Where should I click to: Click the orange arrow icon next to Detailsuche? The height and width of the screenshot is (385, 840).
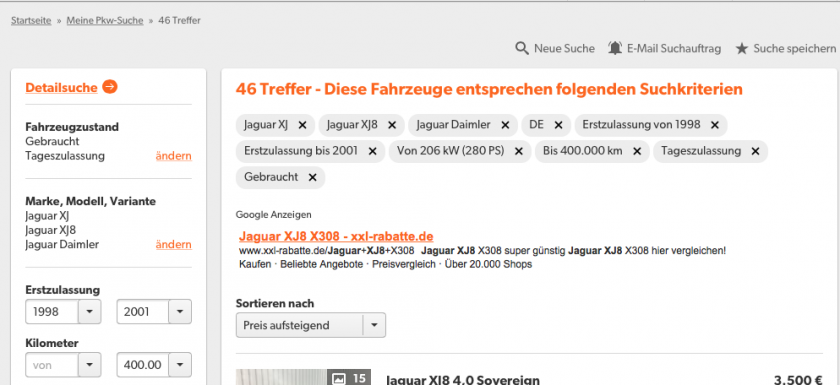pyautogui.click(x=110, y=87)
